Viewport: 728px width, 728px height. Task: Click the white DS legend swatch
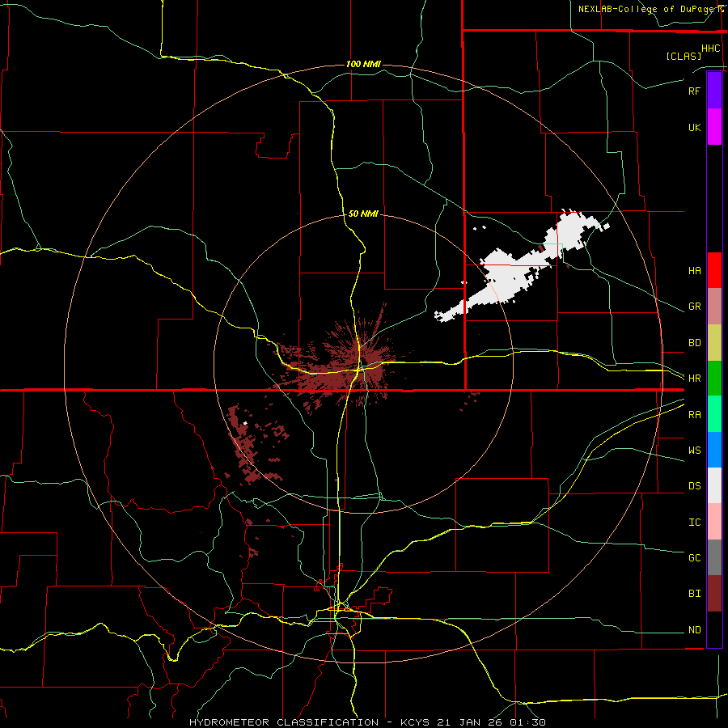click(714, 485)
